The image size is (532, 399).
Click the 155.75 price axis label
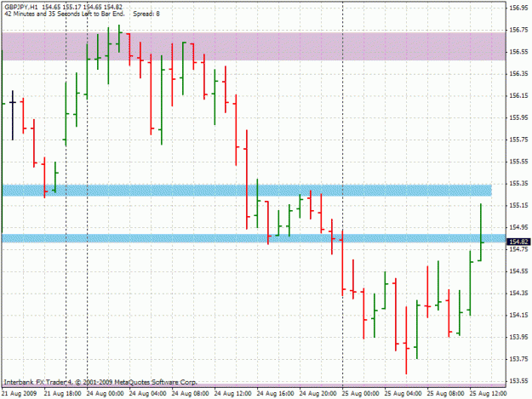518,140
